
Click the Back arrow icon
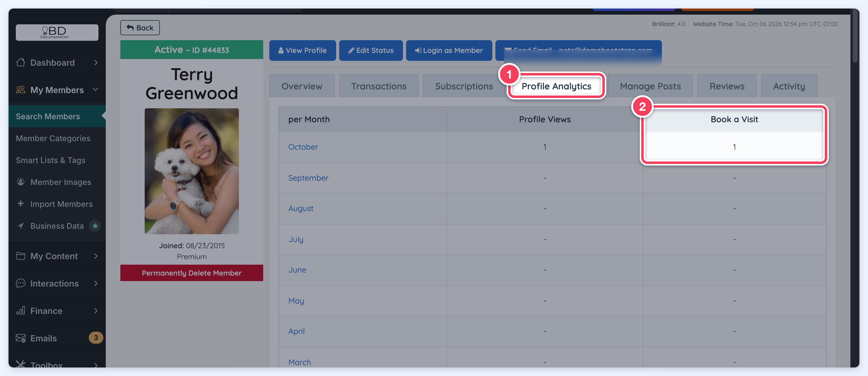click(130, 28)
